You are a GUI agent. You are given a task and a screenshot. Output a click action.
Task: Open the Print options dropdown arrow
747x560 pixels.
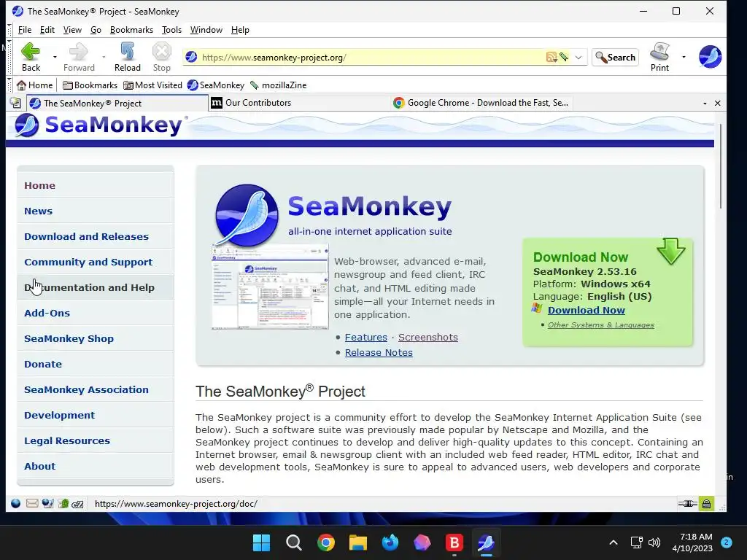tap(684, 57)
